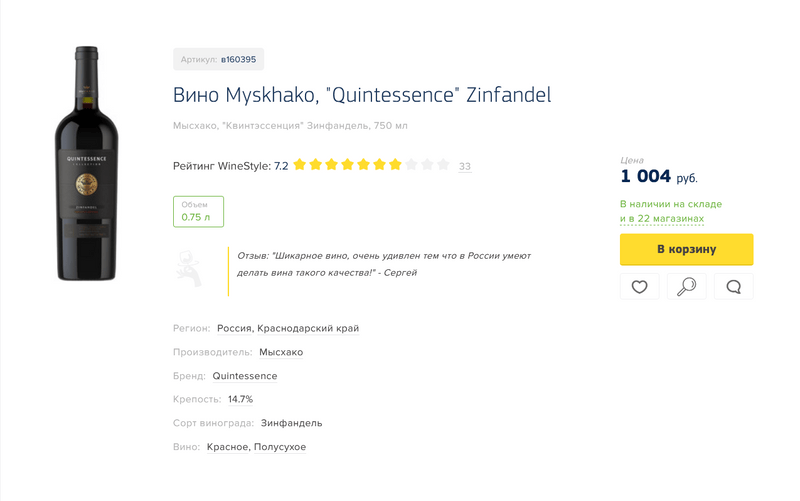Click the magnifying glass icon under cart button
Screen dimensions: 800x501
686,287
